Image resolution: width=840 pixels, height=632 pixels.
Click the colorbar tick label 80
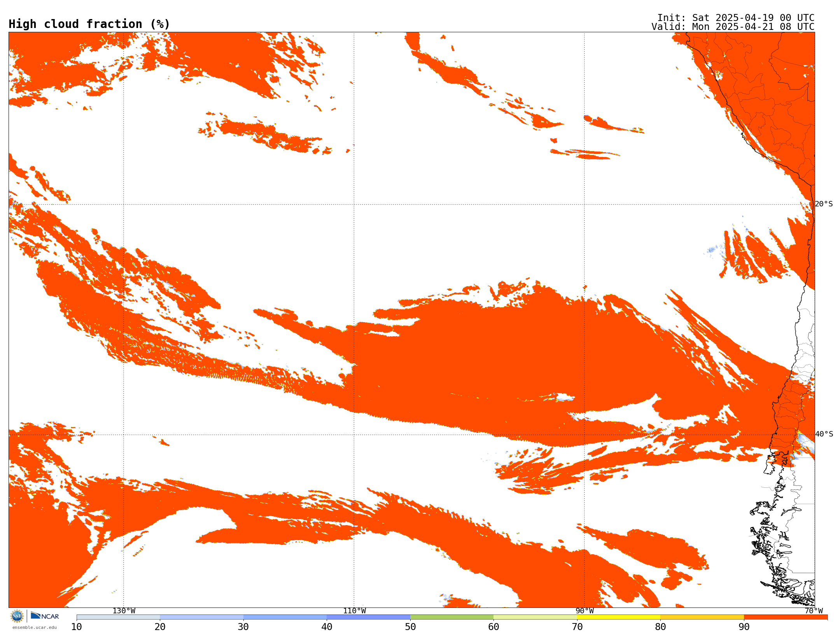point(660,627)
